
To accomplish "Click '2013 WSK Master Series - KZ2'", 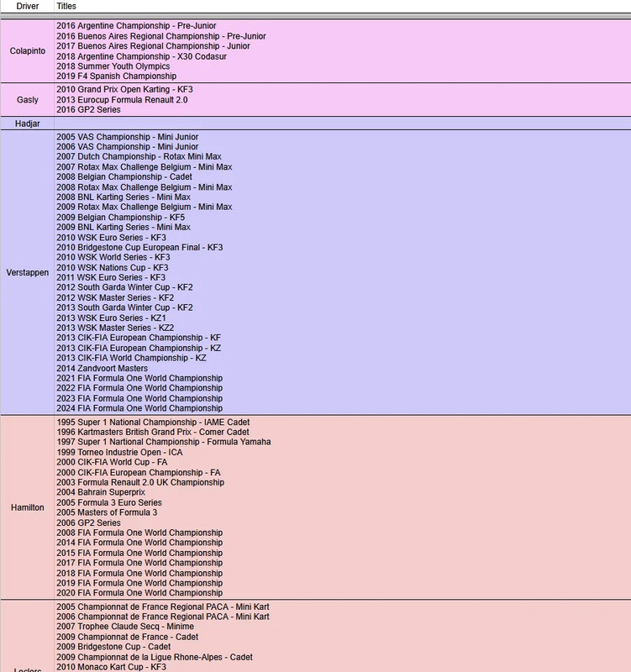I will point(115,328).
